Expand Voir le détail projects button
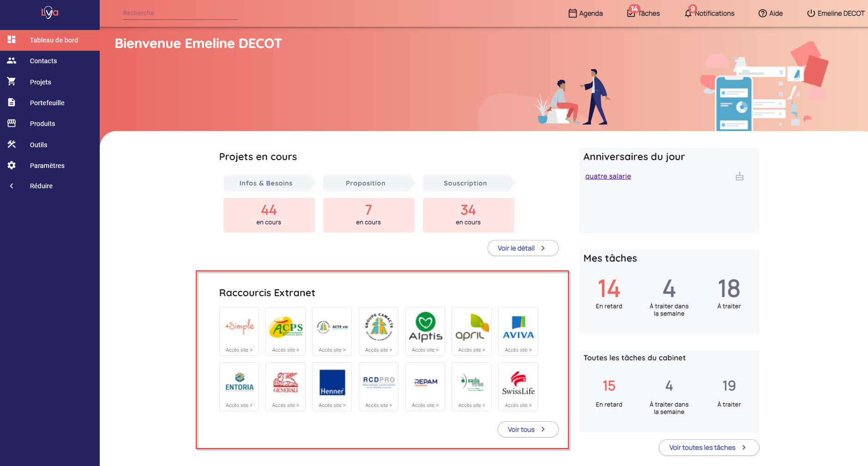The image size is (868, 466). click(523, 248)
